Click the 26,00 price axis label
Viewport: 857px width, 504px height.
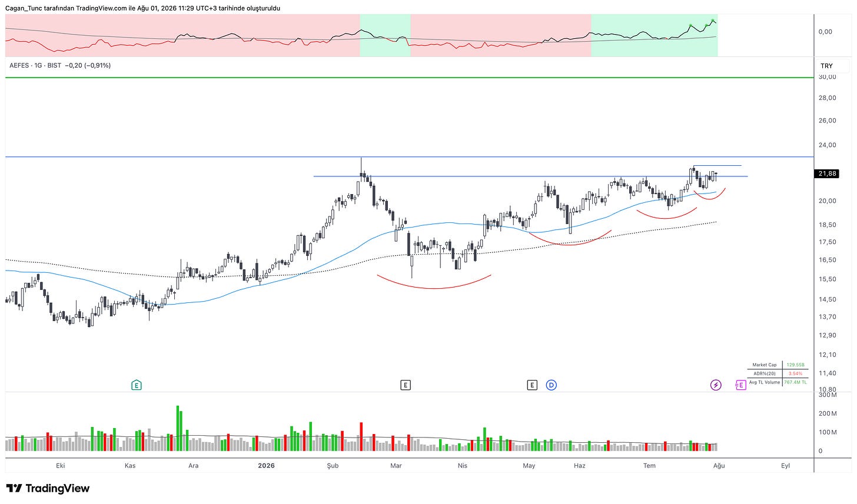(827, 121)
